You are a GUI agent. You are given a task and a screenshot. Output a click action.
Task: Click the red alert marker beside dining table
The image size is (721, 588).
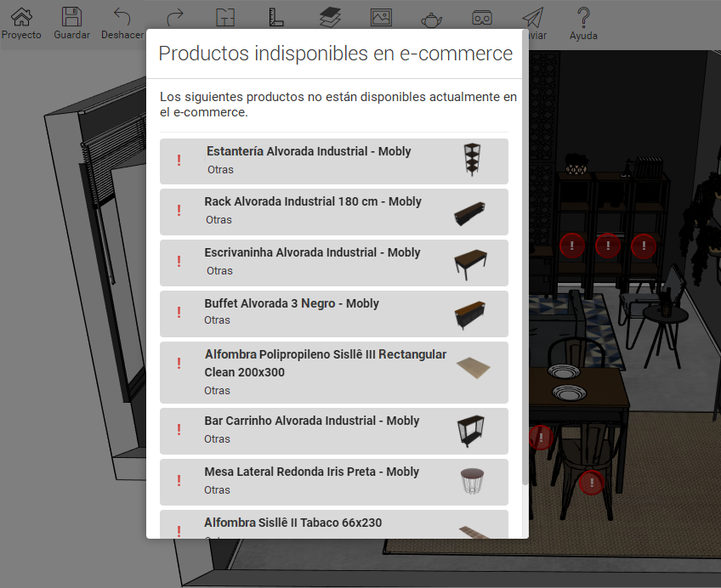coord(541,438)
